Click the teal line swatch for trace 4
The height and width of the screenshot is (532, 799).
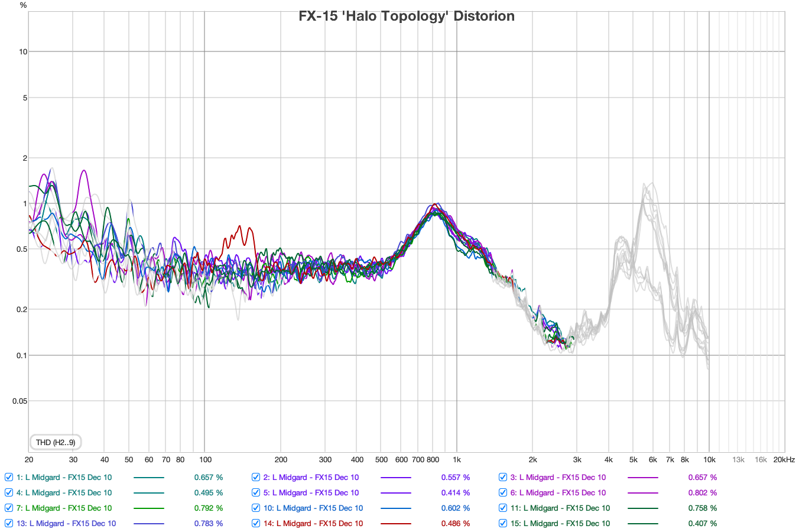tap(149, 492)
